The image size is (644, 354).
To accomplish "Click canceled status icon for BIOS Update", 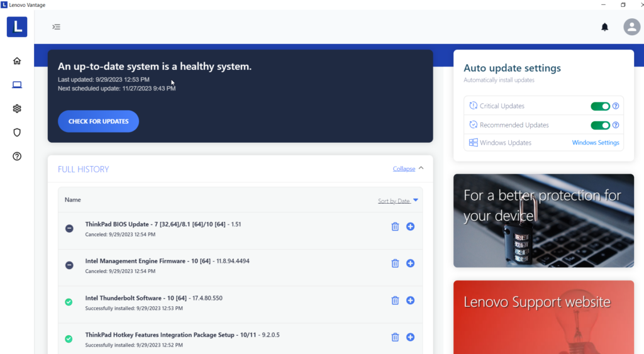I will click(69, 228).
